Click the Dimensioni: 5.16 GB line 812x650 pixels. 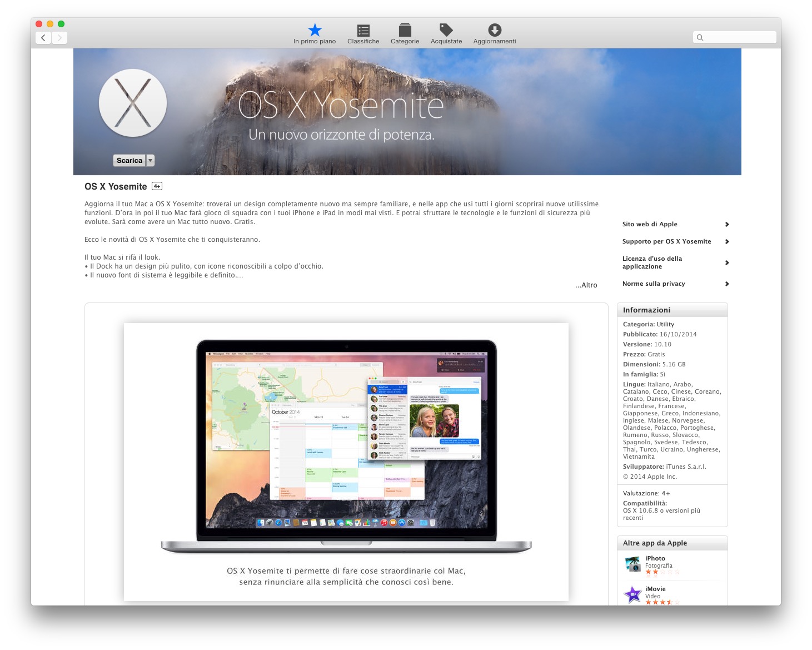click(x=654, y=364)
